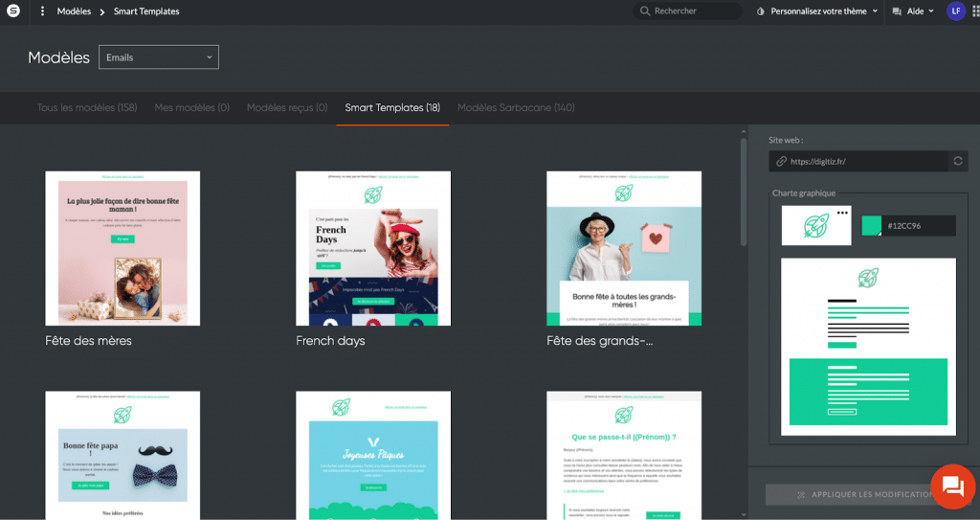Click Modèles breadcrumb link
The image size is (980, 520).
pyautogui.click(x=74, y=11)
